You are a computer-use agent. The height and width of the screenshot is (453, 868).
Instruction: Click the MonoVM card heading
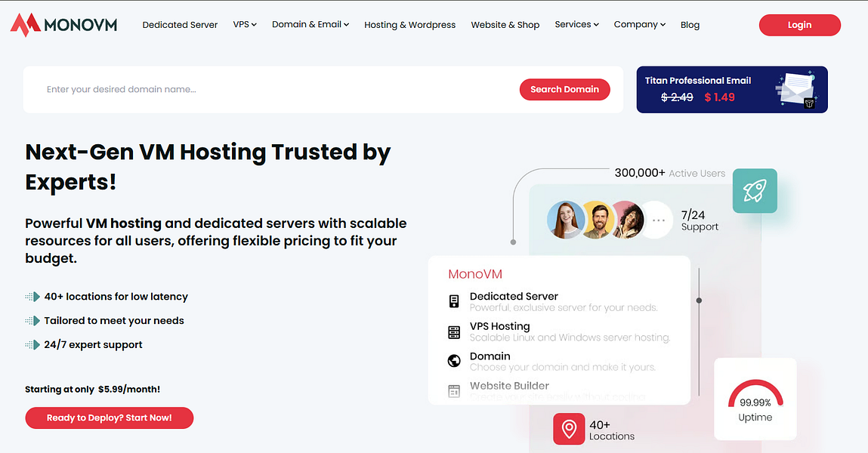(475, 274)
